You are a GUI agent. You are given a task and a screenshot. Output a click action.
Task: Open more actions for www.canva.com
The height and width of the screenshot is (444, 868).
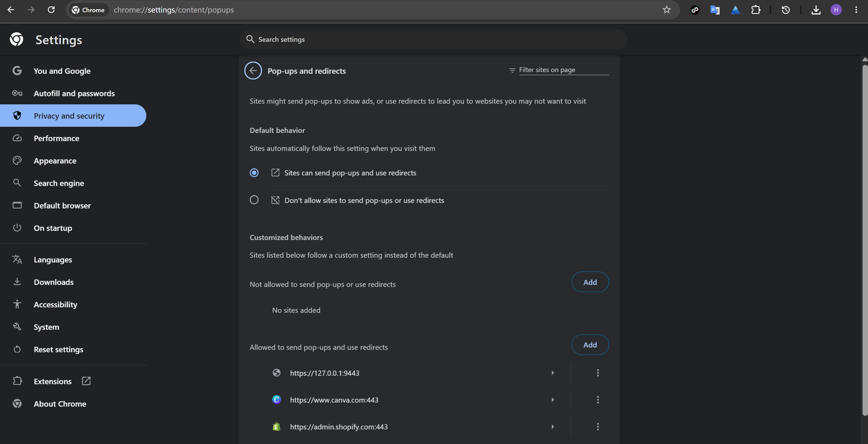click(x=598, y=400)
